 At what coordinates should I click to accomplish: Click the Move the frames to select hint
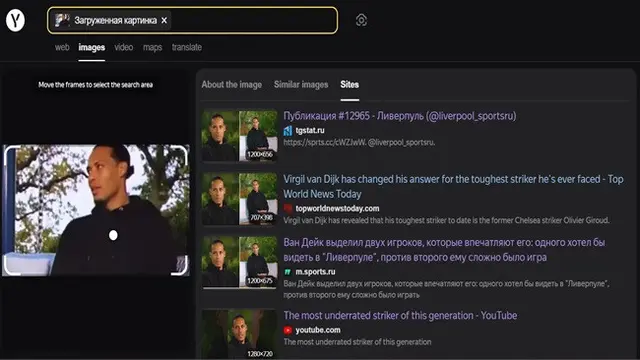(96, 85)
